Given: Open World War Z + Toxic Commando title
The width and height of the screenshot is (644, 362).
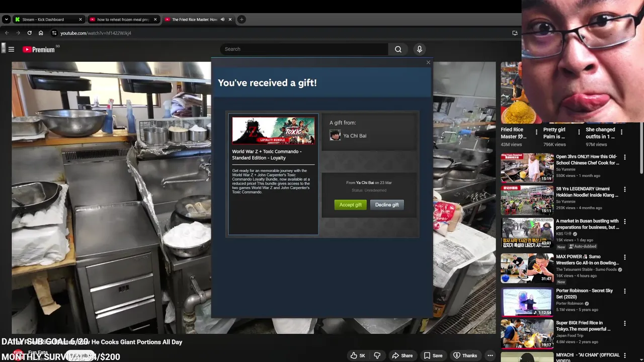Looking at the screenshot, I should (x=267, y=155).
